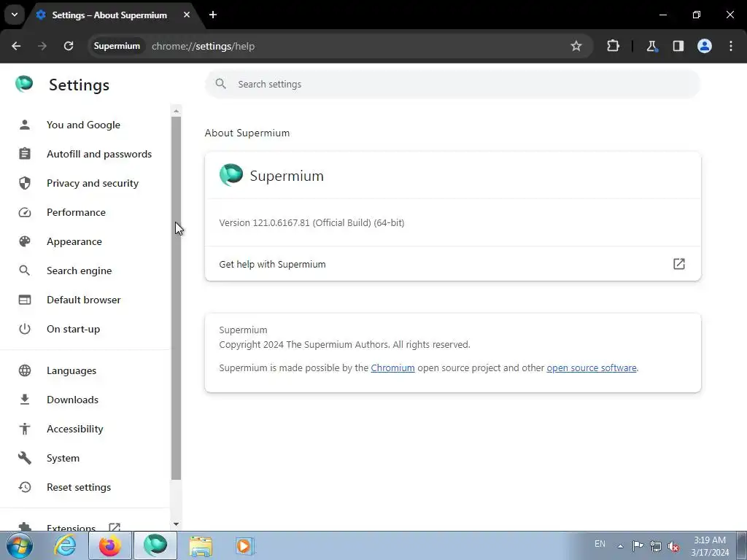Viewport: 747px width, 560px height.
Task: Click the muted volume tray icon
Action: [673, 546]
